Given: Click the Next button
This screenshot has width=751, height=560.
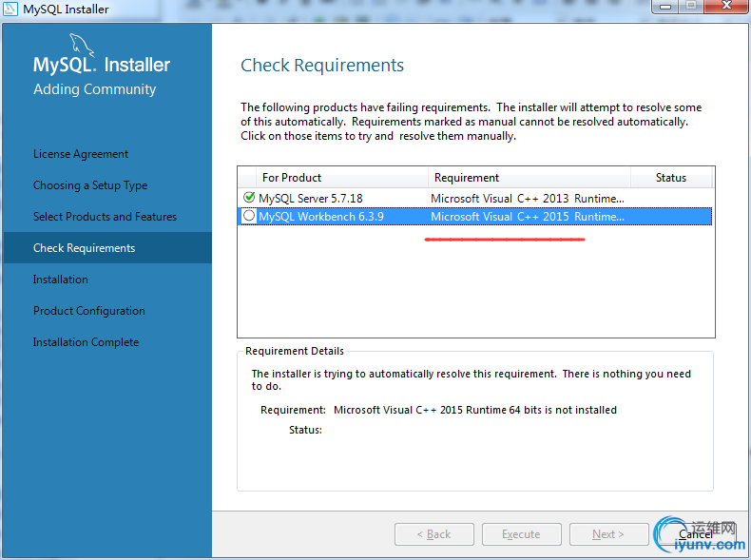Looking at the screenshot, I should [x=608, y=534].
